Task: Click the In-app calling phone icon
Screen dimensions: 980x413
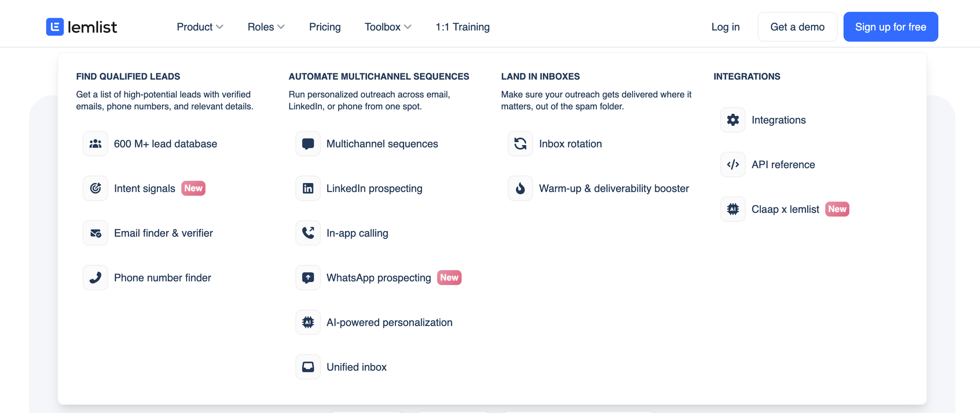Action: (308, 233)
